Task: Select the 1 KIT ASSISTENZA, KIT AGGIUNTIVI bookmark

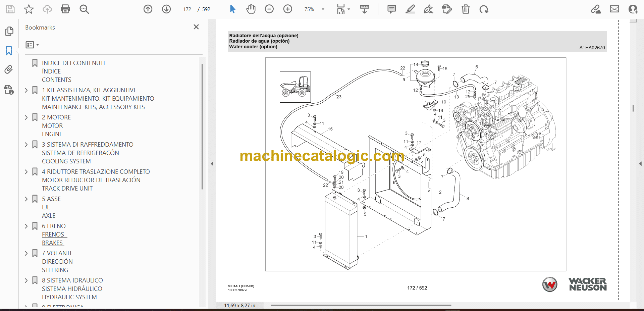Action: pyautogui.click(x=98, y=98)
